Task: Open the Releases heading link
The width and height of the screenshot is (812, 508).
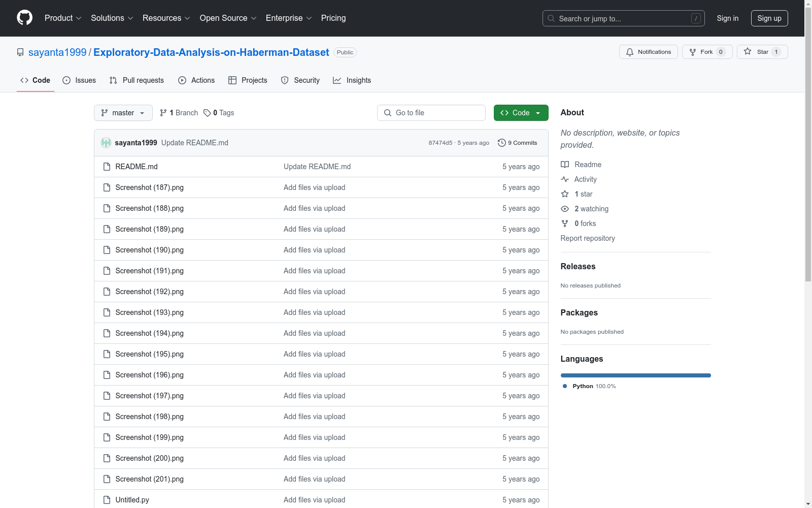Action: 578,266
